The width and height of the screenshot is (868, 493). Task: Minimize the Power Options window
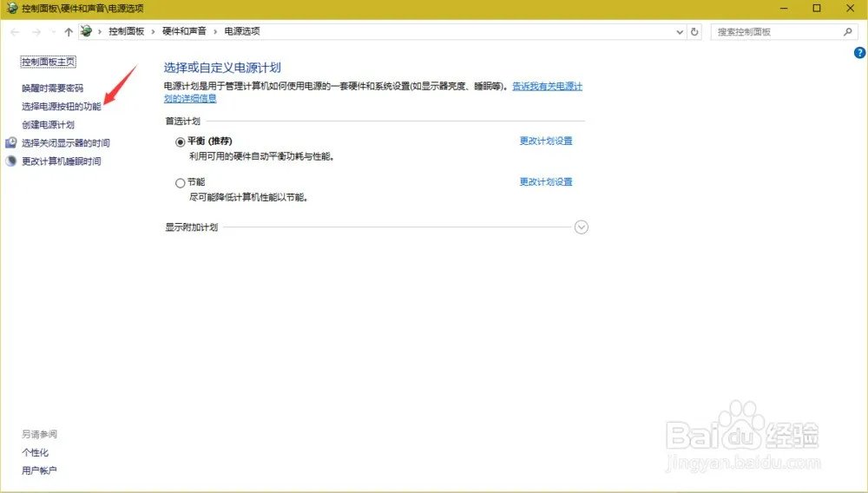coord(784,9)
